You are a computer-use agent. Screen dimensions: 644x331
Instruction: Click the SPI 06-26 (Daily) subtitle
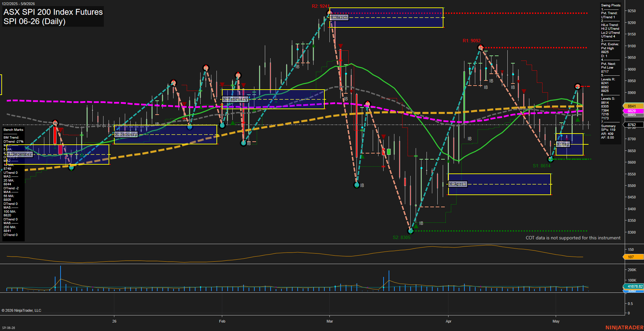tap(34, 21)
